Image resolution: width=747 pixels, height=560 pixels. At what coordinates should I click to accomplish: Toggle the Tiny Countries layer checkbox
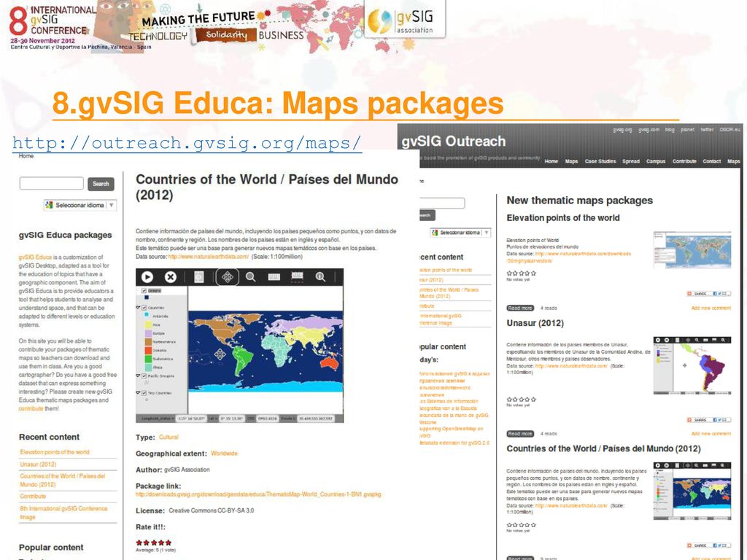click(144, 393)
